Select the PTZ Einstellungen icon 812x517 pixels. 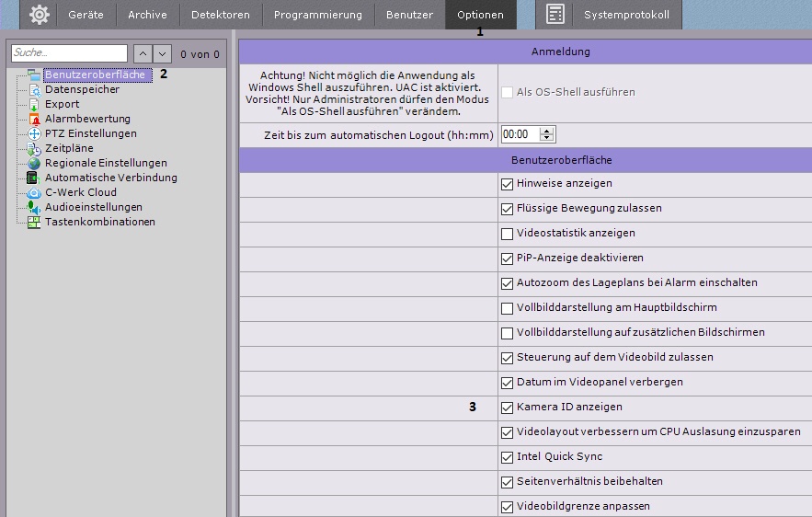[33, 134]
